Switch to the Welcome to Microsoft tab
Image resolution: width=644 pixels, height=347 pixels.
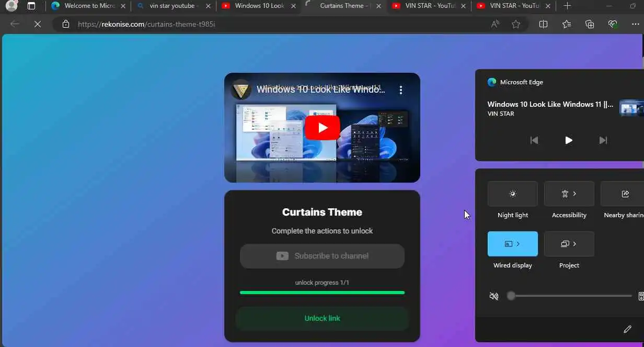[89, 6]
